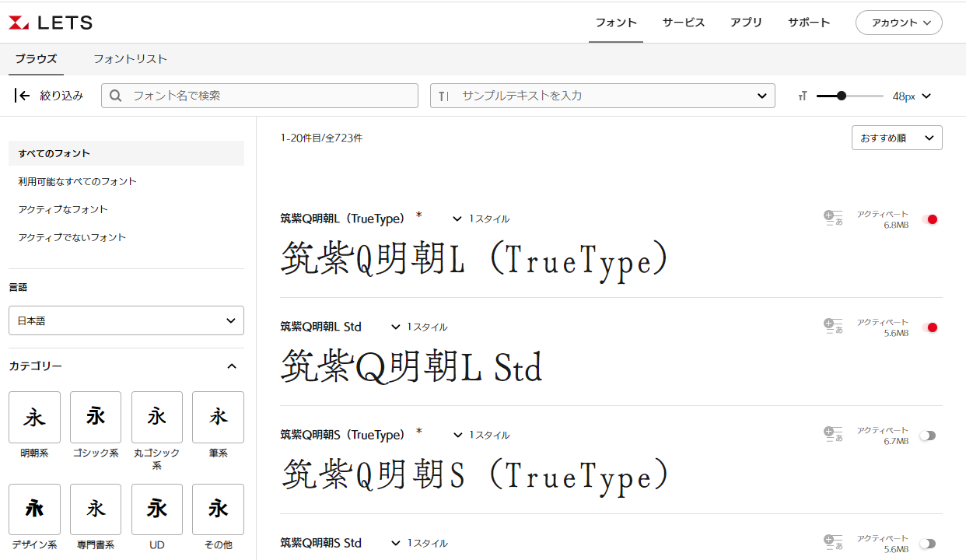This screenshot has width=966, height=560.
Task: Select the 専門書系 category tile
Action: (96, 509)
